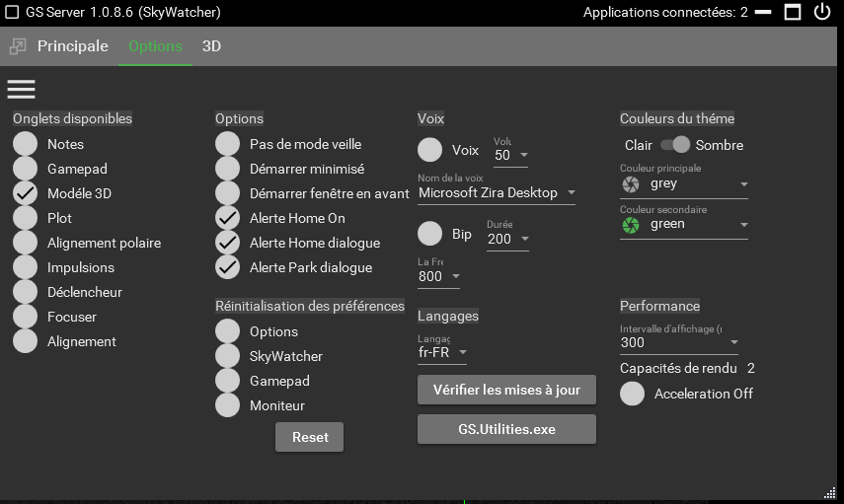The height and width of the screenshot is (504, 844).
Task: Click the green aperture color icon
Action: click(x=631, y=225)
